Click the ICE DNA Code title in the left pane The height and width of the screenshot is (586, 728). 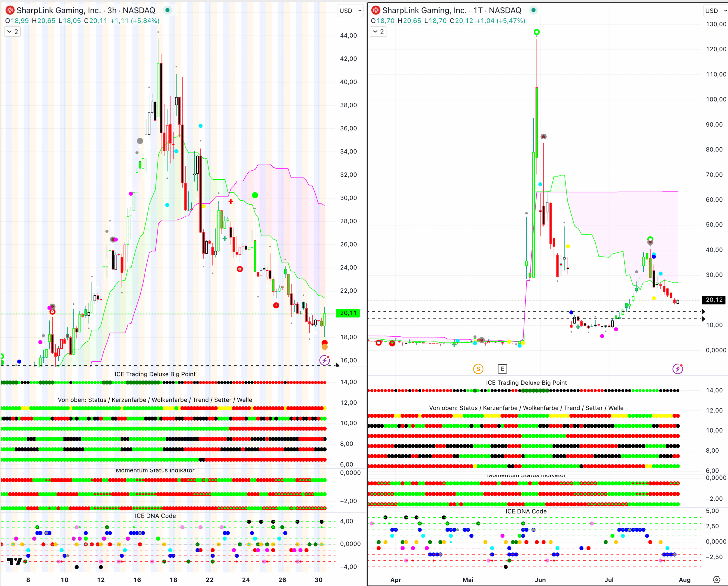pos(155,516)
